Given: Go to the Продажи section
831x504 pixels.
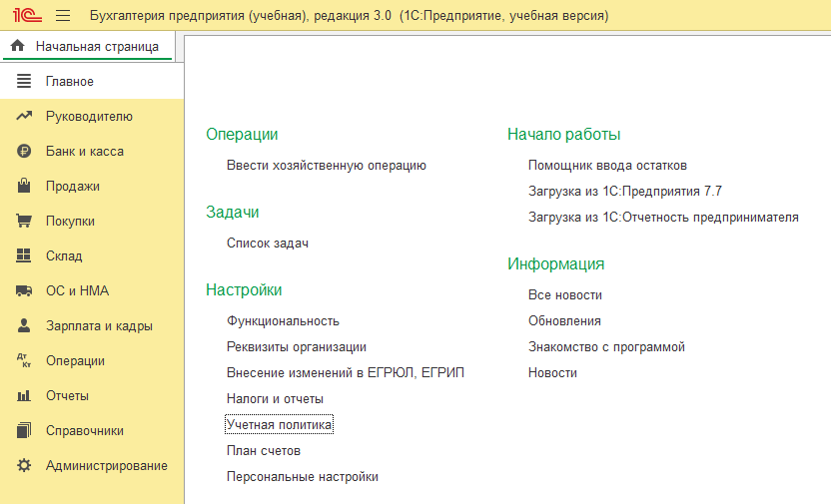Looking at the screenshot, I should (x=92, y=186).
